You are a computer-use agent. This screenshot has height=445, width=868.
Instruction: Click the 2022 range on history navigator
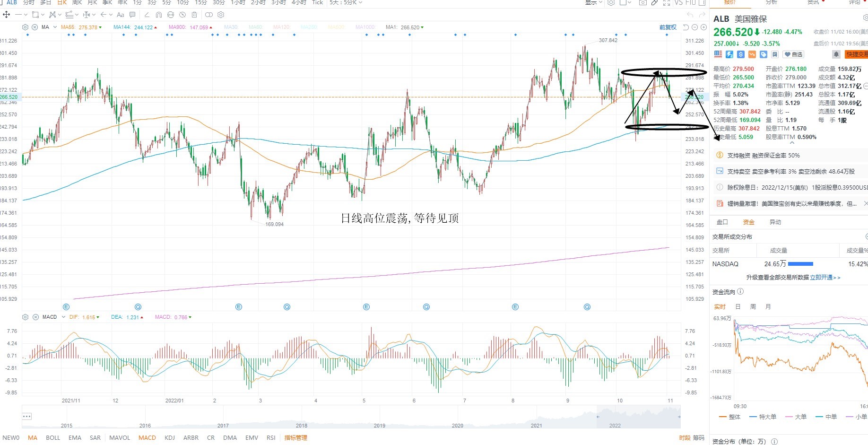pyautogui.click(x=615, y=426)
